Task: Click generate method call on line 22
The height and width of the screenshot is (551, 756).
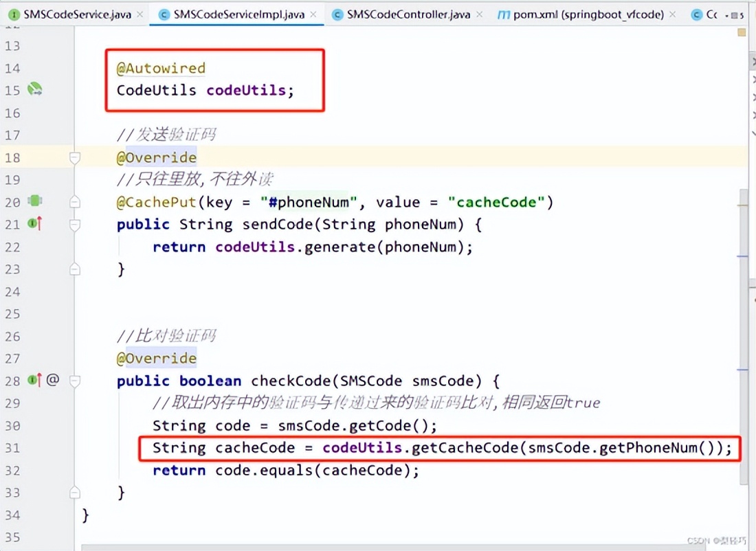Action: point(340,247)
